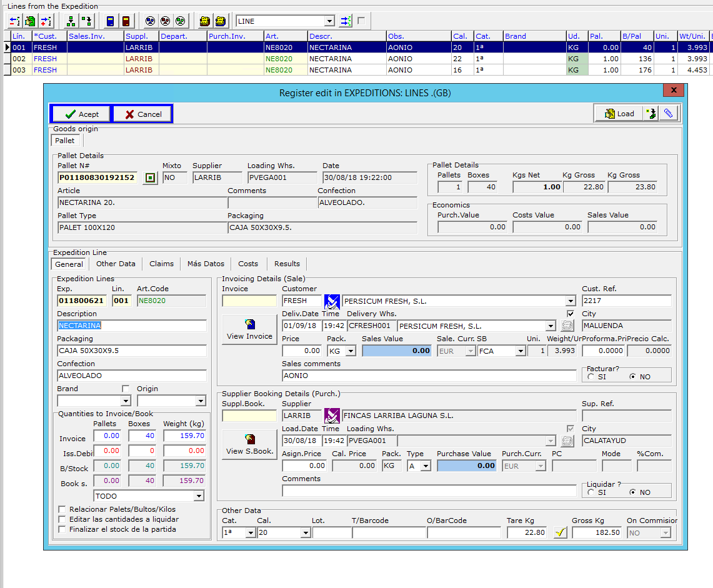Open the TODO quantities dropdown
The image size is (713, 588).
(x=199, y=496)
